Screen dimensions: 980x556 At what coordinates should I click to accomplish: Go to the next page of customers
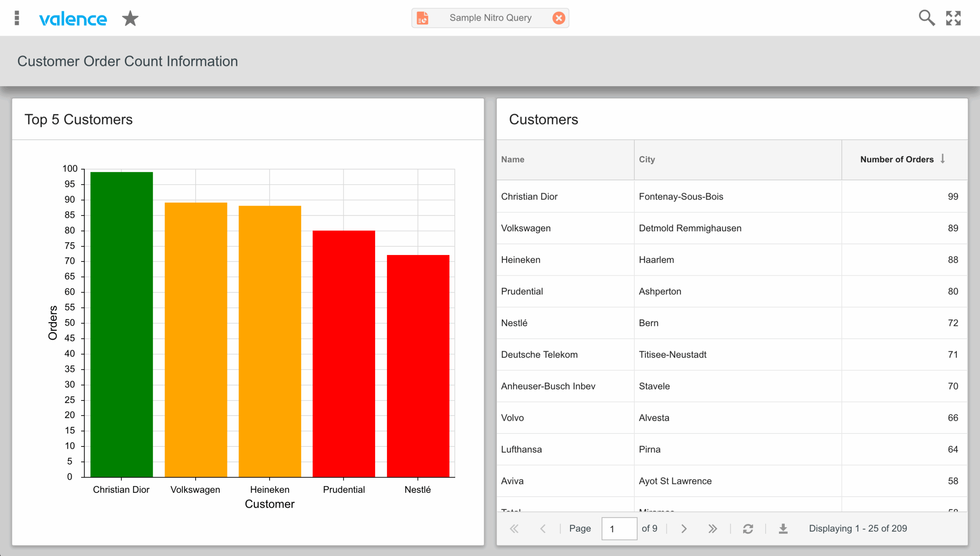[684, 529]
